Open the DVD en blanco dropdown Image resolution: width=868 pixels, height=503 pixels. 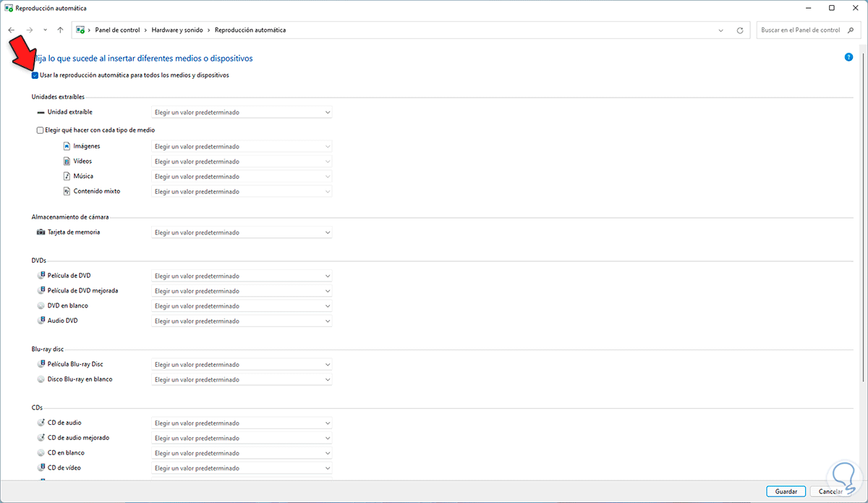click(242, 306)
